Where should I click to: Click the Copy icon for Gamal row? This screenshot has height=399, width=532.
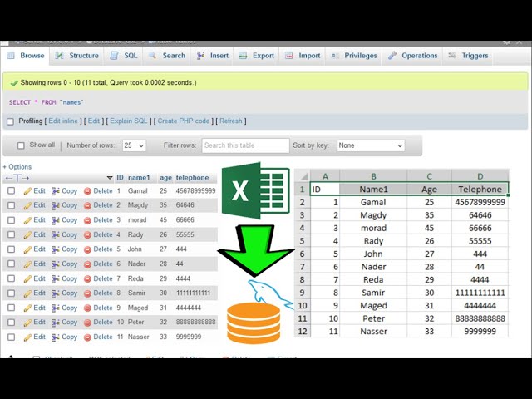56,191
